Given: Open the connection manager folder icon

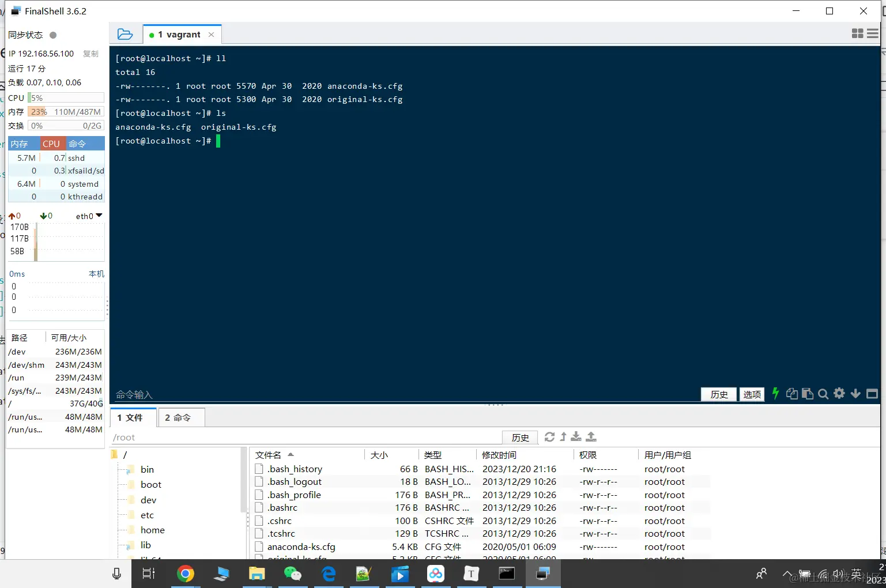Looking at the screenshot, I should [x=125, y=35].
